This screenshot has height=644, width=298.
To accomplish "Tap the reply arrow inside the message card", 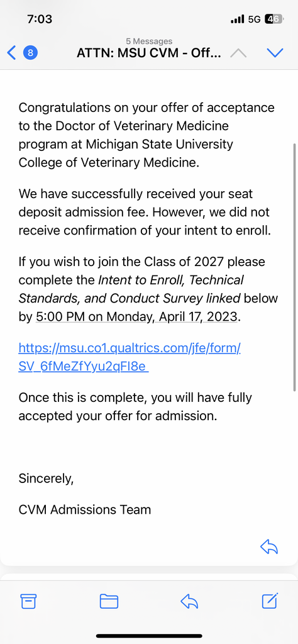I will click(269, 547).
